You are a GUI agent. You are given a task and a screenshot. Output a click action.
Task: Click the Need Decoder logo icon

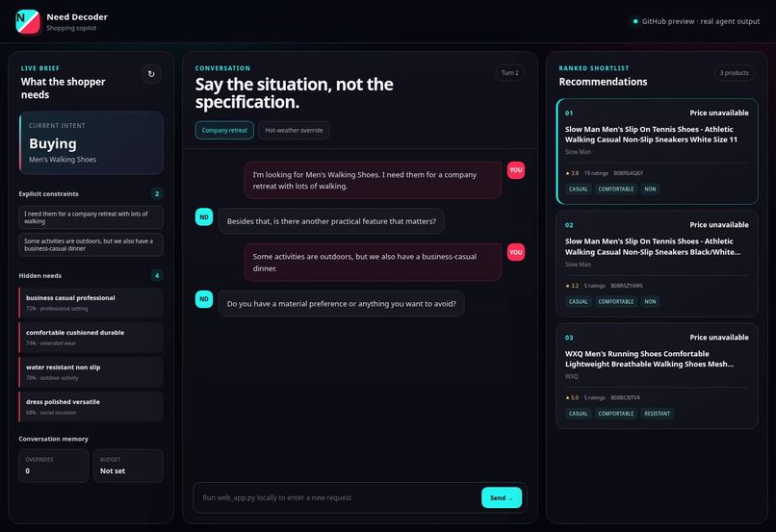click(28, 22)
